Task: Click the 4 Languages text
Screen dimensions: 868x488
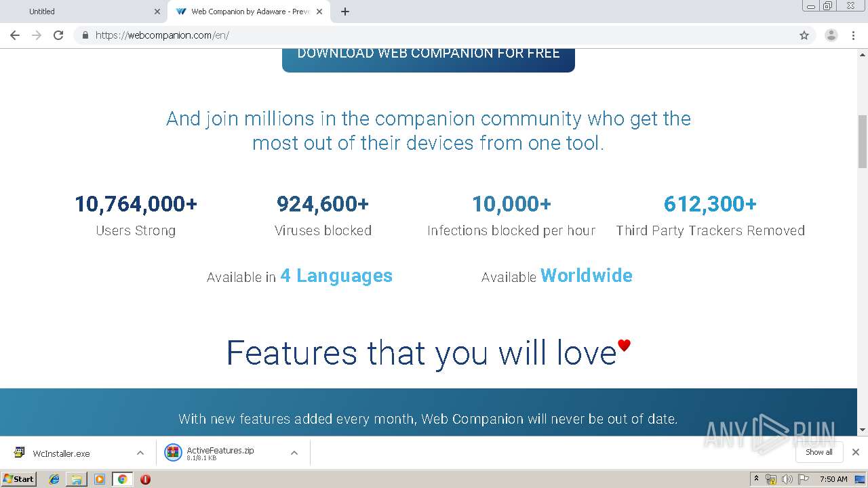Action: pyautogui.click(x=336, y=276)
